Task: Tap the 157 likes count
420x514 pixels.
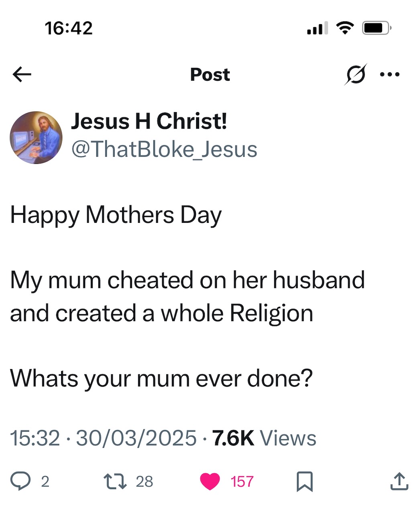Action: [242, 481]
